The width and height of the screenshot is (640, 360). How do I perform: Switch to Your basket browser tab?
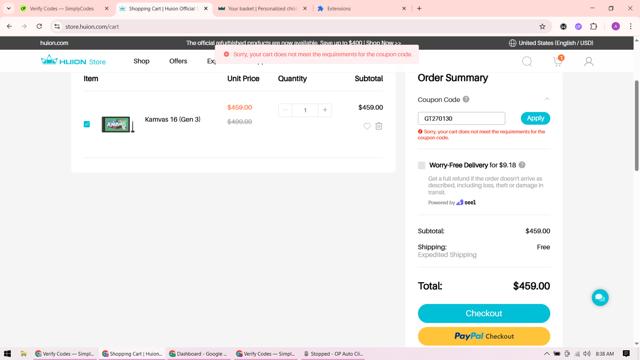(262, 9)
